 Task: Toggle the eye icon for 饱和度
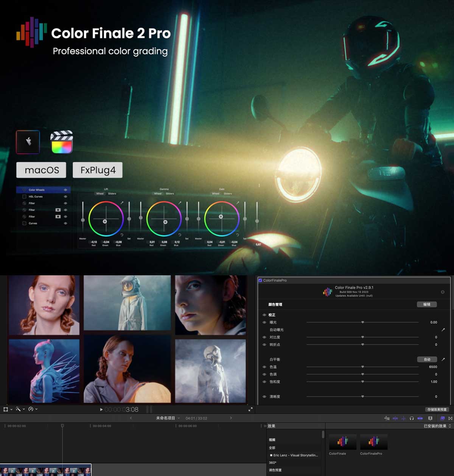click(x=264, y=382)
